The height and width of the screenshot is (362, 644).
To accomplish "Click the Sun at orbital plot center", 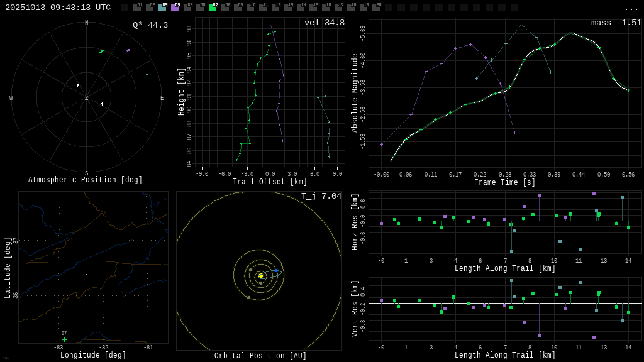I will coord(260,275).
